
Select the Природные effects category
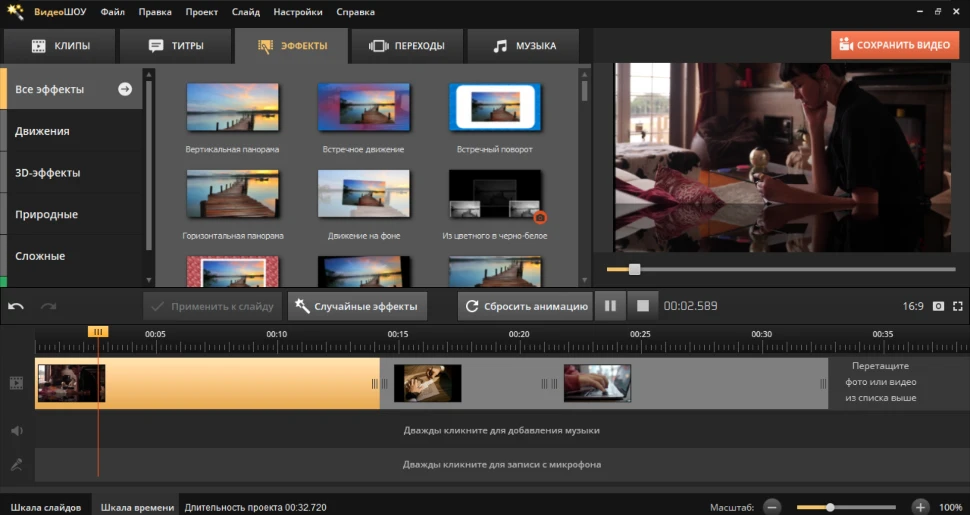tap(71, 214)
